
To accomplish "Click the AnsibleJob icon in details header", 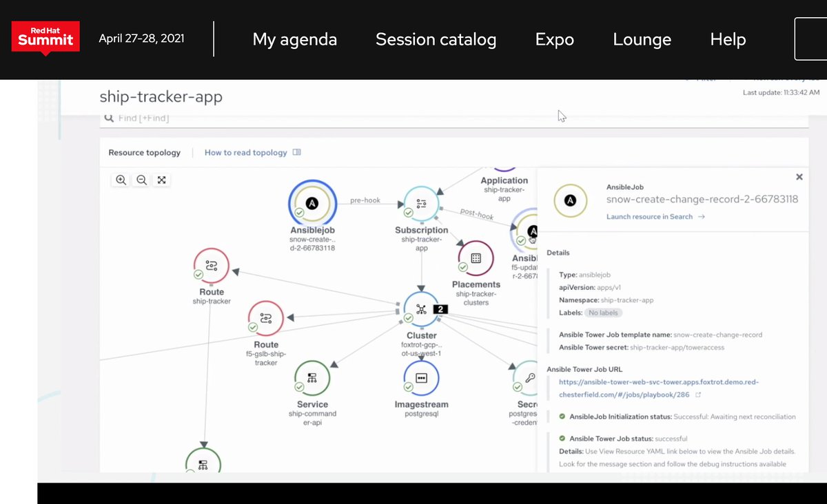I will coord(571,200).
